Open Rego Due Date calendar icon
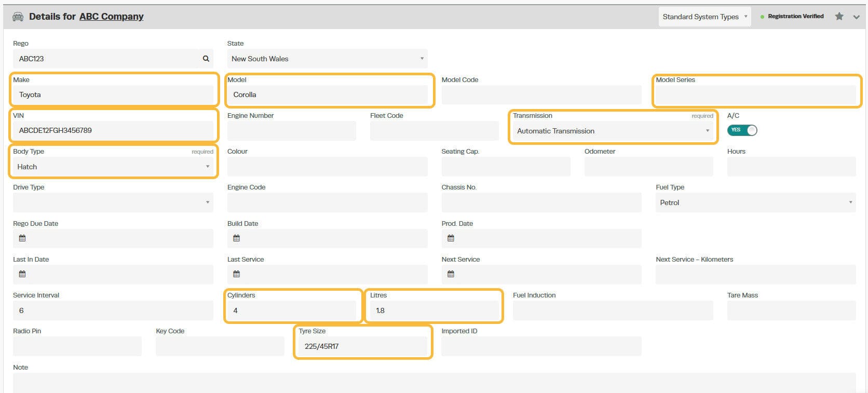Viewport: 868px width, 393px height. coord(22,238)
